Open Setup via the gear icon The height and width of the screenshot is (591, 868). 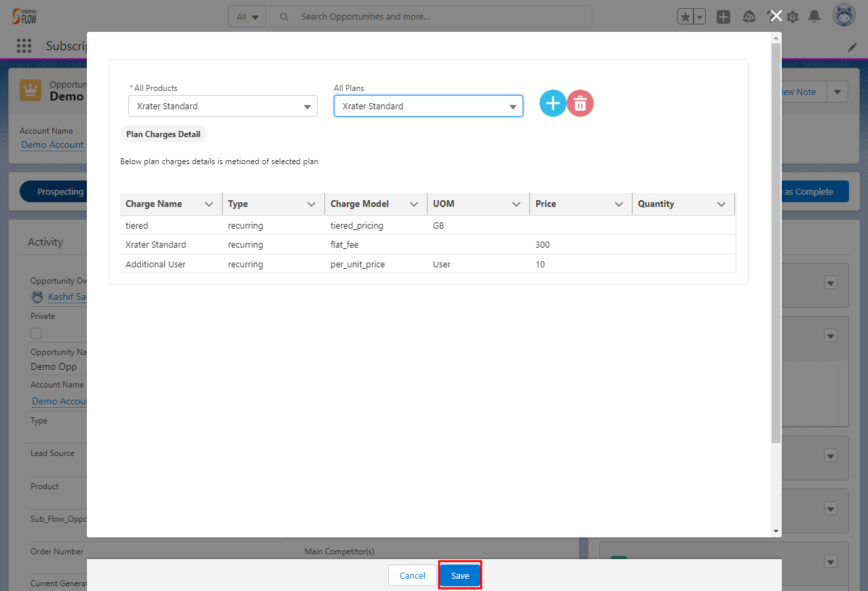[792, 16]
